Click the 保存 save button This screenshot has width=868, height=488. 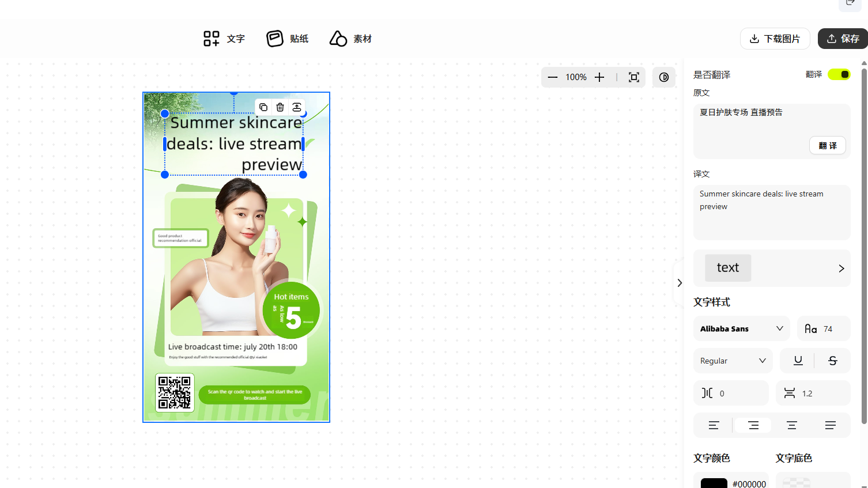[x=843, y=39]
